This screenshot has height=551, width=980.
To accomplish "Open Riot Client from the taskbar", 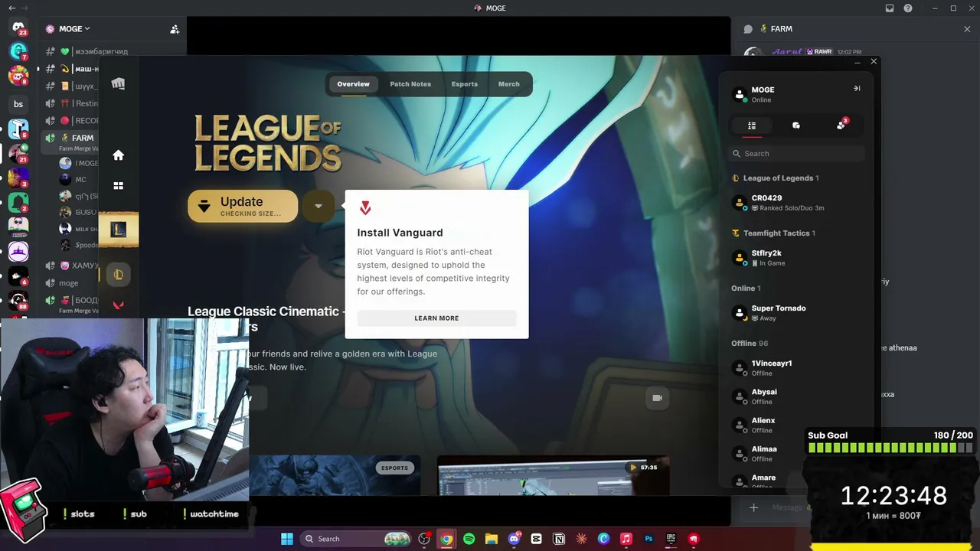I will point(694,539).
